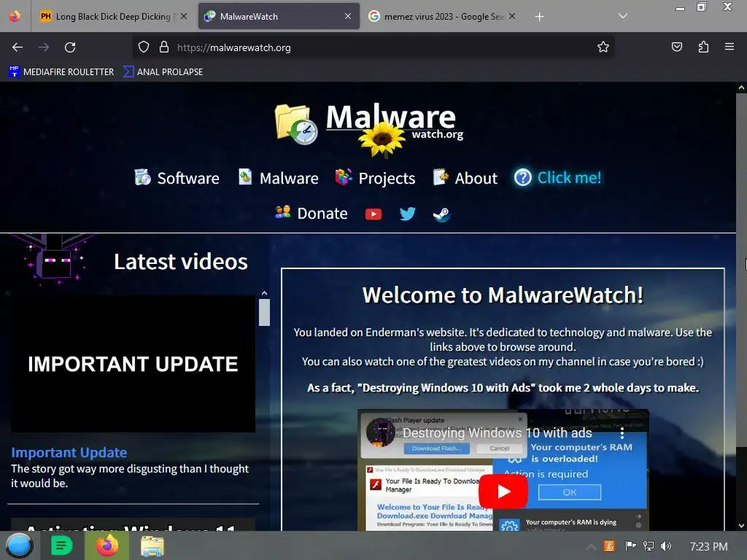This screenshot has width=747, height=560.
Task: Save page to Pocket icon
Action: click(676, 47)
